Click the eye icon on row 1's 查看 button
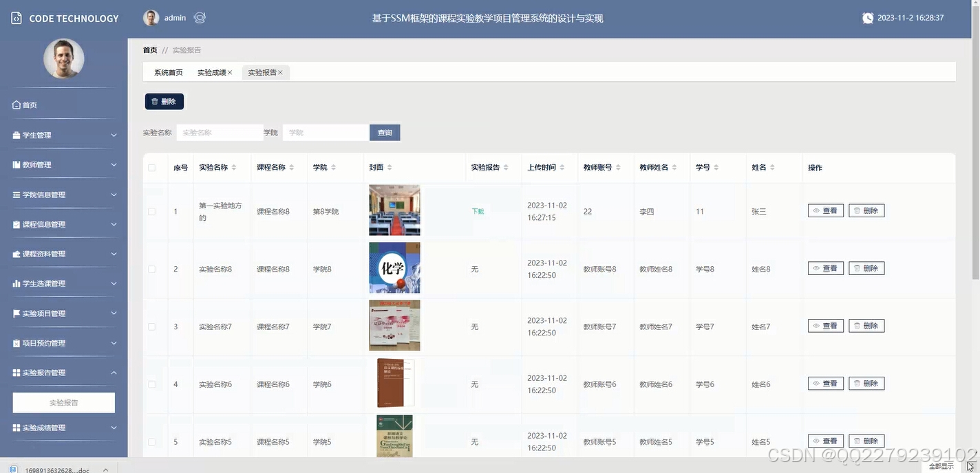980x473 pixels. point(815,210)
